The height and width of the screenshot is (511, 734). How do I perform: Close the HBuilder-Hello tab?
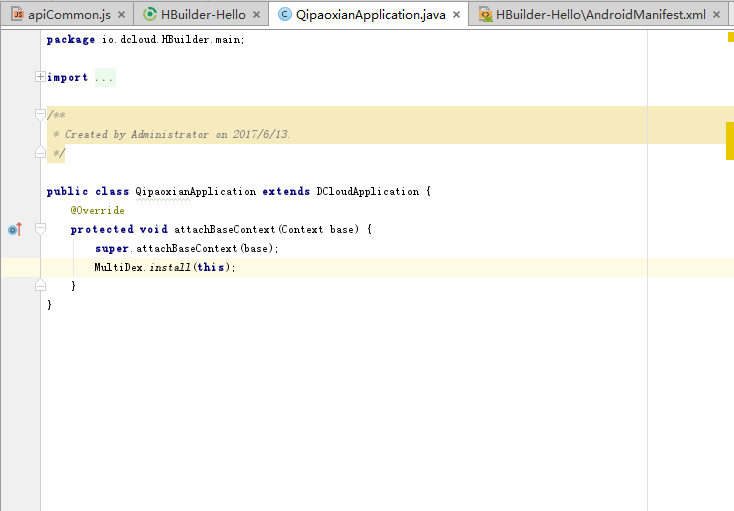256,15
